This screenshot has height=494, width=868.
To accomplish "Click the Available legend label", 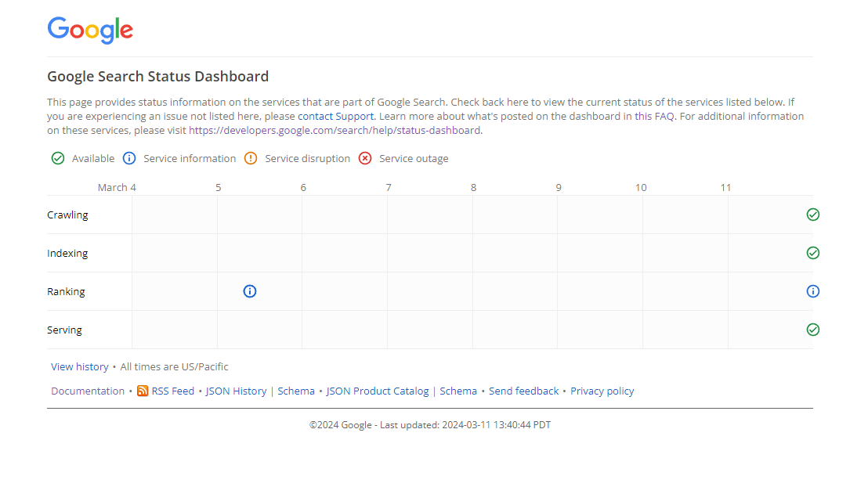I will 93,159.
